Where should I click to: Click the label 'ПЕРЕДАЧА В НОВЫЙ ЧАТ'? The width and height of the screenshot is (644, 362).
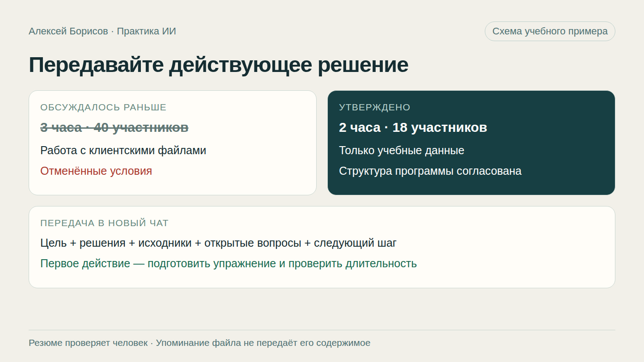pos(104,223)
